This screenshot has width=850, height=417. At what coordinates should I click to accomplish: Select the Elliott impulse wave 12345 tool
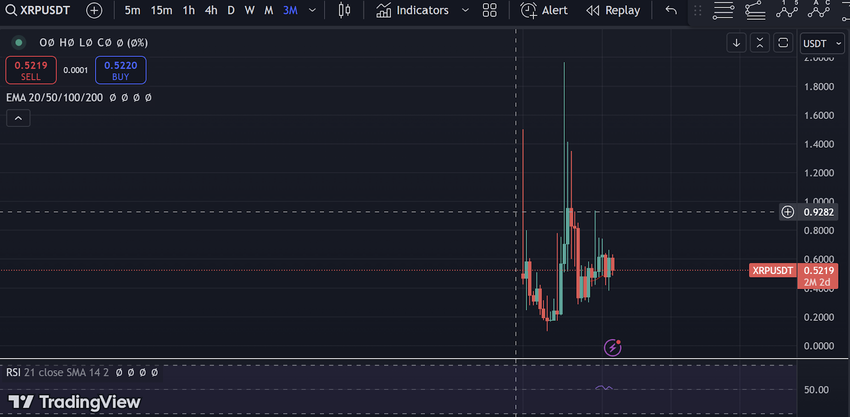coord(787,10)
